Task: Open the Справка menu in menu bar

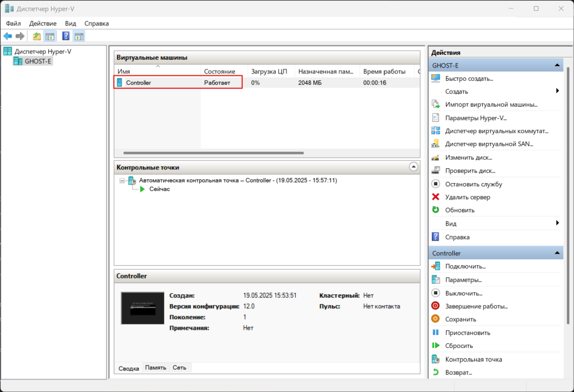Action: tap(96, 24)
